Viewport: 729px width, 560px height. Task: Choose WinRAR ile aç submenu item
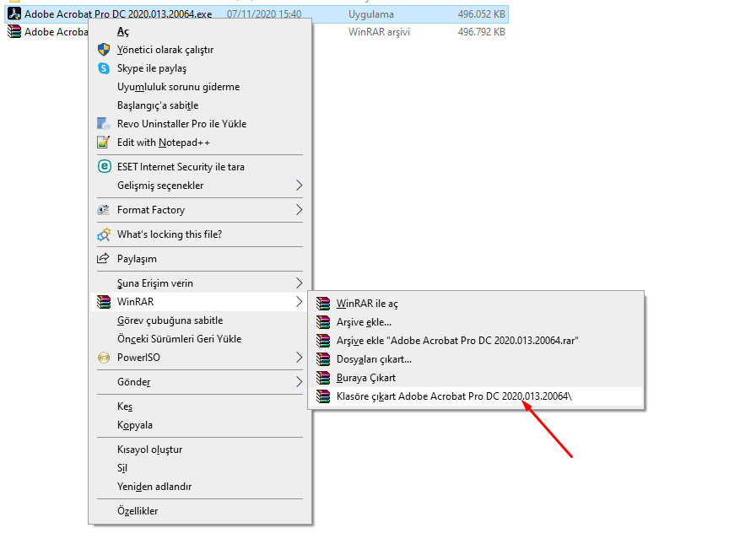coord(476,304)
